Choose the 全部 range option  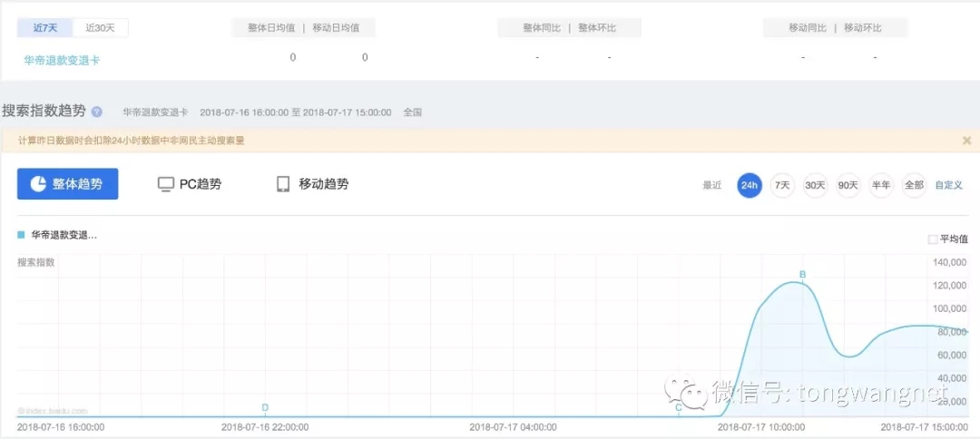point(914,185)
